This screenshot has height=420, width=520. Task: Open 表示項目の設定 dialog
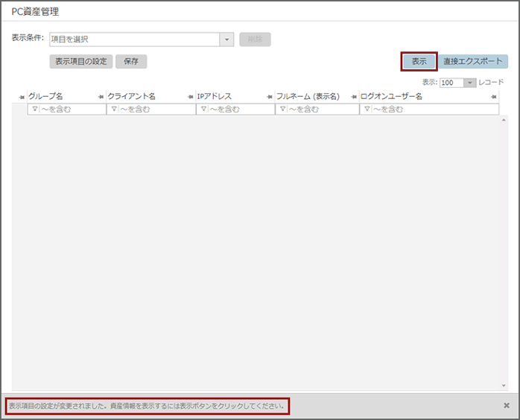(81, 61)
